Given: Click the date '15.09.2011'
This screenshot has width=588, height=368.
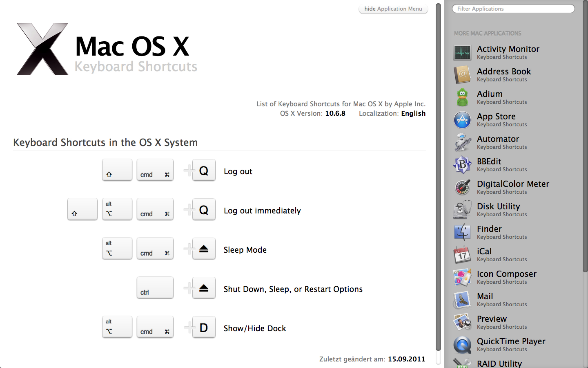Looking at the screenshot, I should point(406,359).
